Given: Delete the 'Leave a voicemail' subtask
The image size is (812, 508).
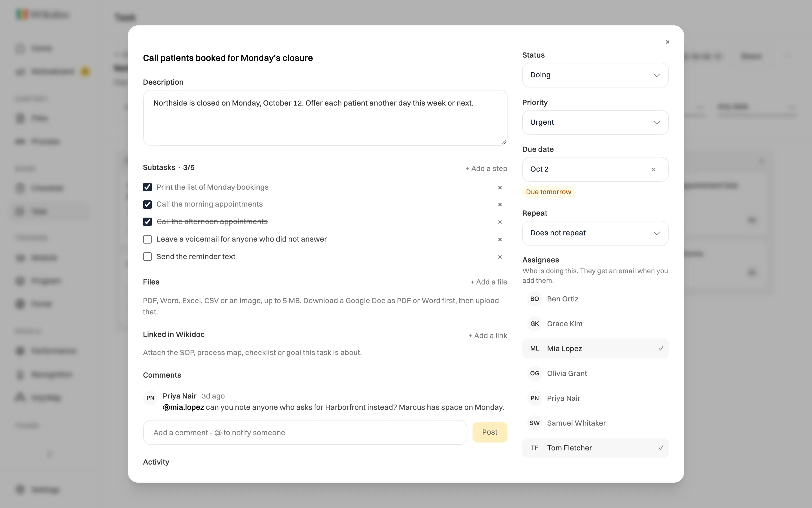Looking at the screenshot, I should coord(500,239).
